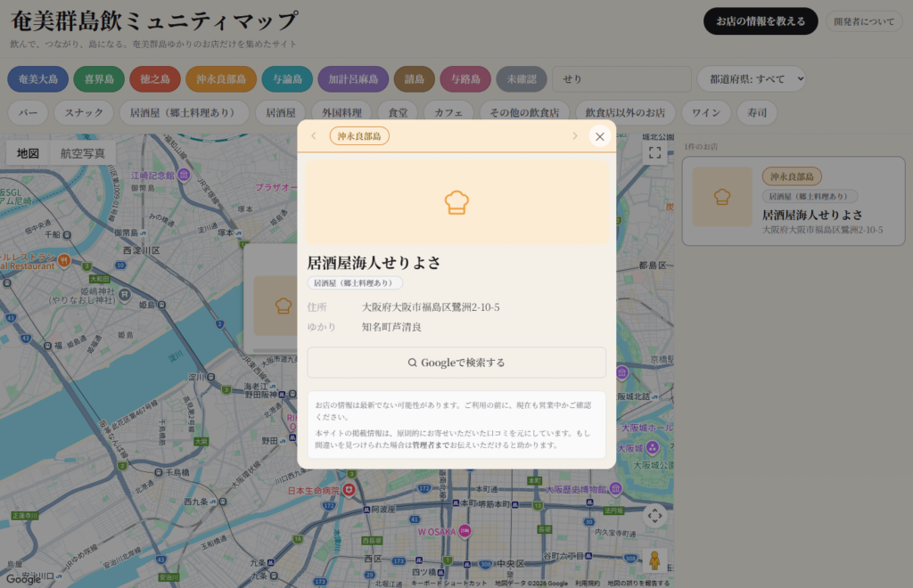Close the shop detail dialog

(x=600, y=136)
